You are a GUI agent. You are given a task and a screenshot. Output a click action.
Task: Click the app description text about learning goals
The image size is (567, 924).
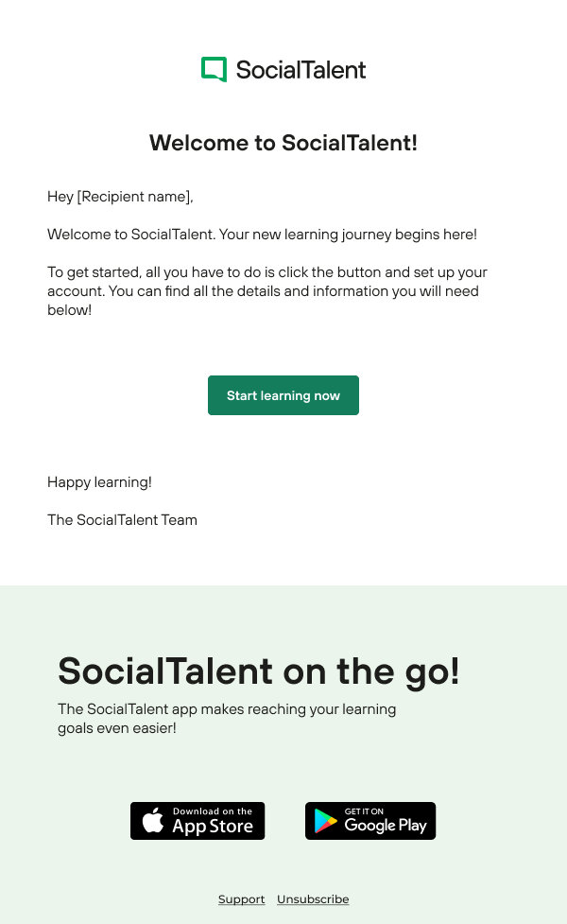click(x=227, y=719)
